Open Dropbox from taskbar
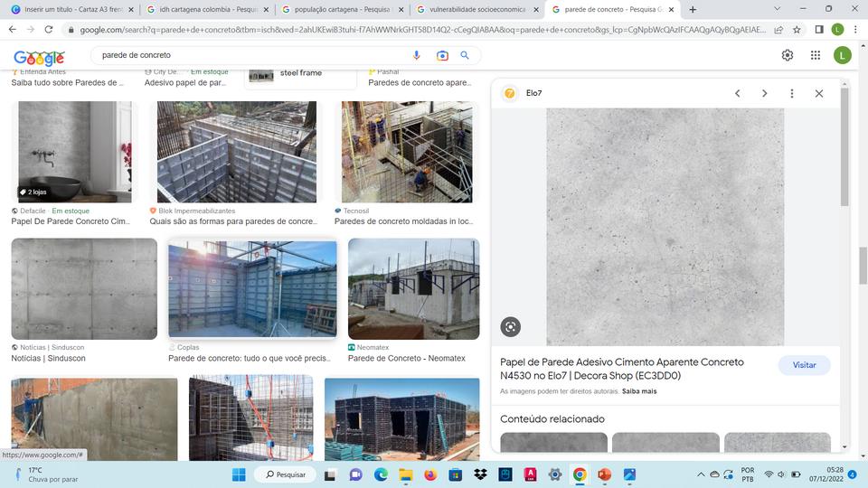 [x=480, y=474]
